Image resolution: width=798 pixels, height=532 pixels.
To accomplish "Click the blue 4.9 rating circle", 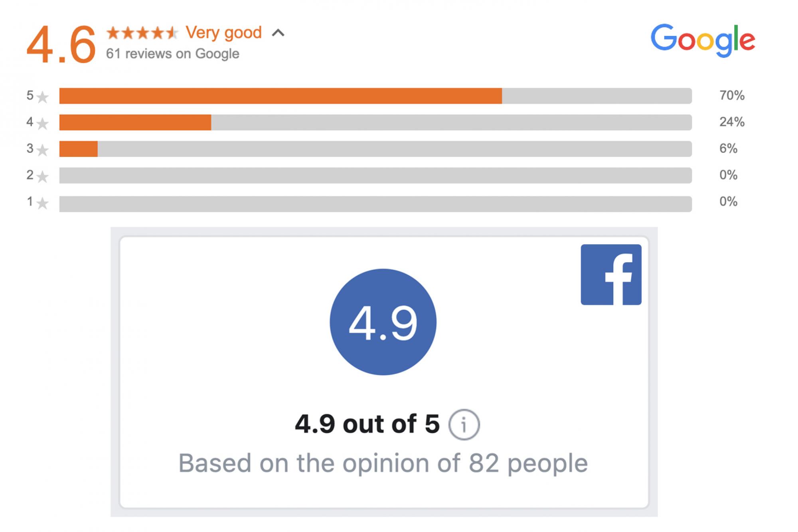I will (383, 322).
